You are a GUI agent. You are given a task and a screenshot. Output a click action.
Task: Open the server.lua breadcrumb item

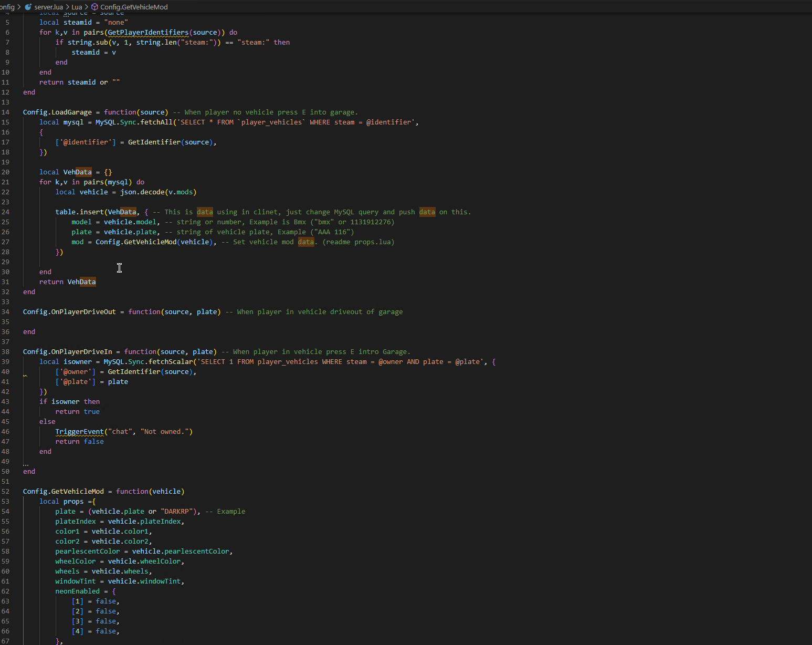pos(48,7)
